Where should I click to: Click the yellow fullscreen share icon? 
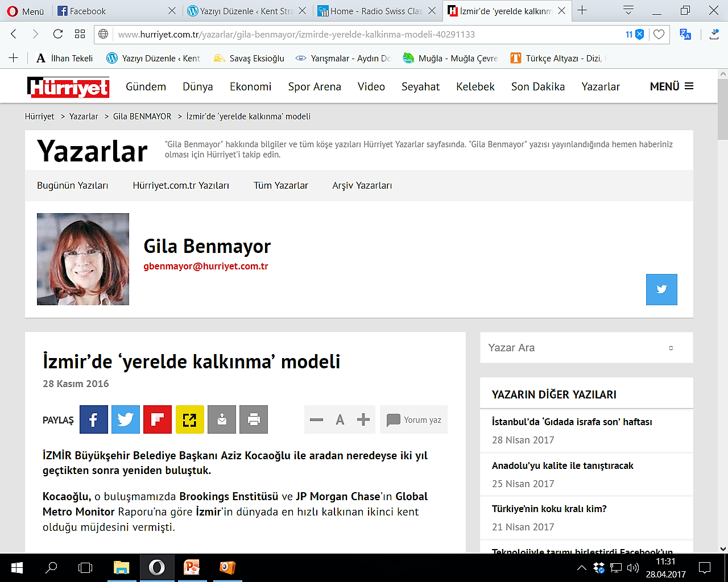coord(189,419)
